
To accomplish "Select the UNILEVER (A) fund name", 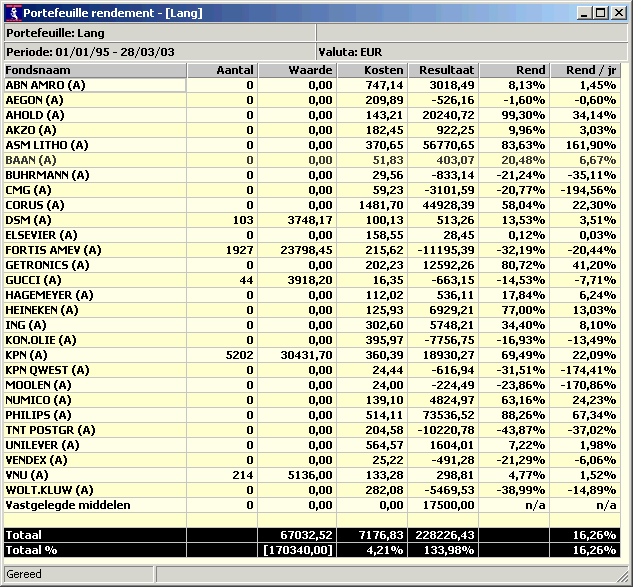I will click(42, 445).
